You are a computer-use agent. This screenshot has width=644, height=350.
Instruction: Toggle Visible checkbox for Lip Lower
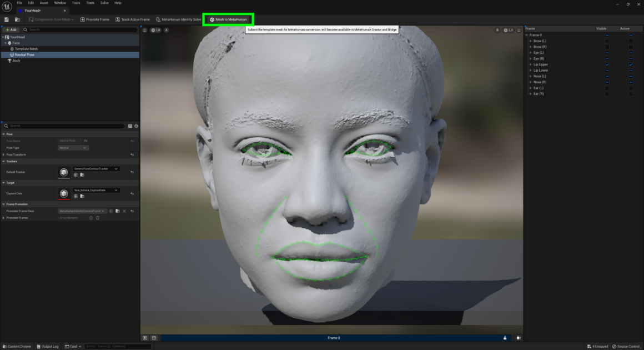[607, 71]
